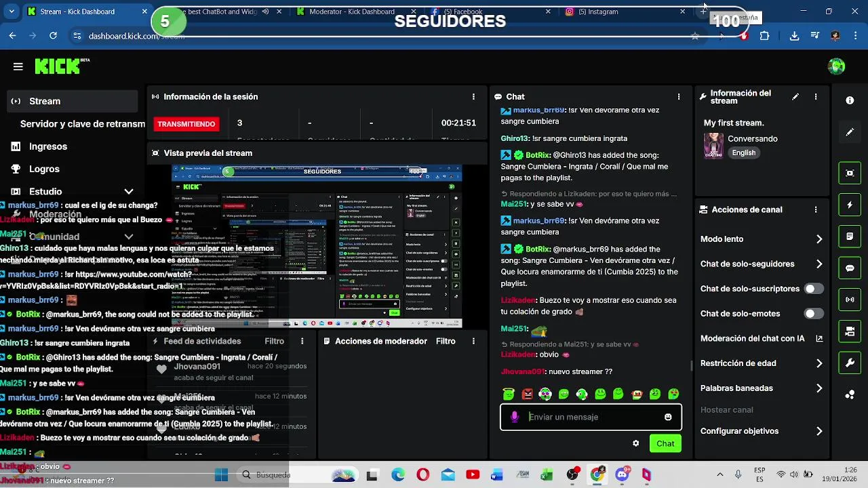Open the emoji picker in message box
This screenshot has height=488, width=868.
click(x=668, y=417)
